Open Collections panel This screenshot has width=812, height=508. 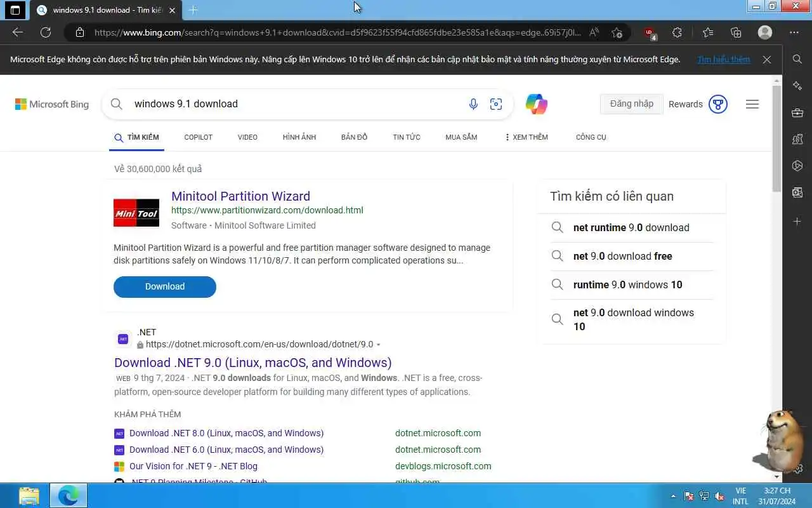coord(736,32)
